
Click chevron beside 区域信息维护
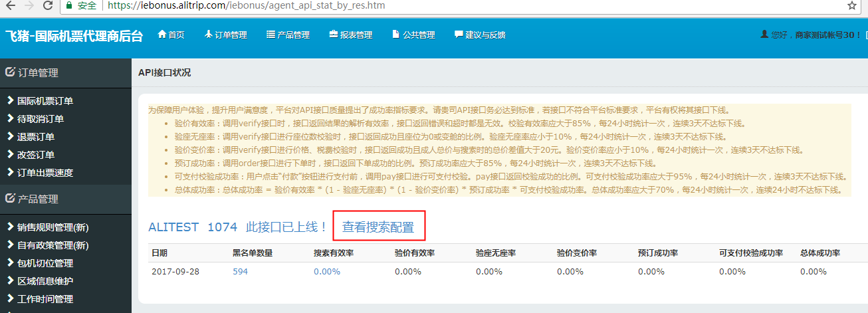[x=10, y=280]
